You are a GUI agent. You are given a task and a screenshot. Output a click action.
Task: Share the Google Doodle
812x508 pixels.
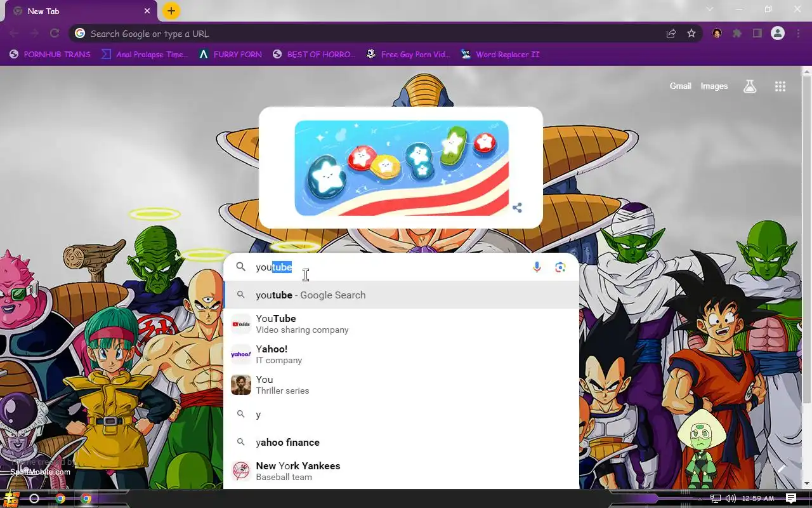click(518, 208)
